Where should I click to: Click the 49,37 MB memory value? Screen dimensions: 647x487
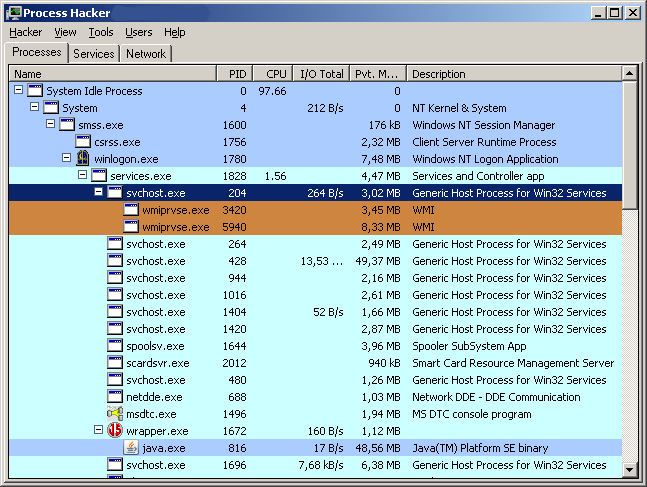point(378,261)
